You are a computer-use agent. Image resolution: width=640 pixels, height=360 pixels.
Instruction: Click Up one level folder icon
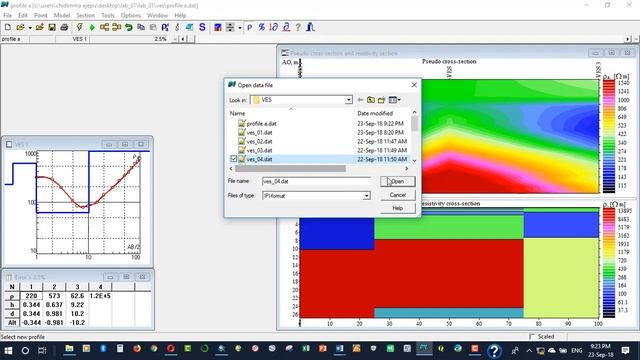point(371,100)
